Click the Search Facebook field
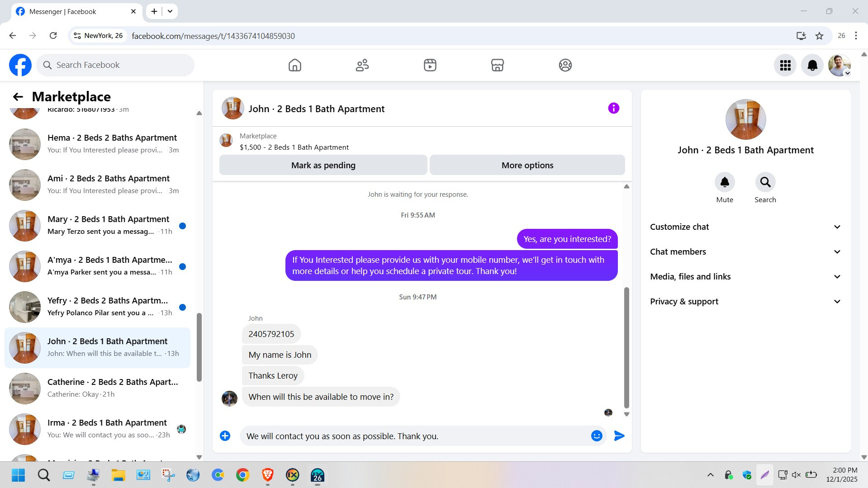The image size is (868, 488). click(115, 65)
